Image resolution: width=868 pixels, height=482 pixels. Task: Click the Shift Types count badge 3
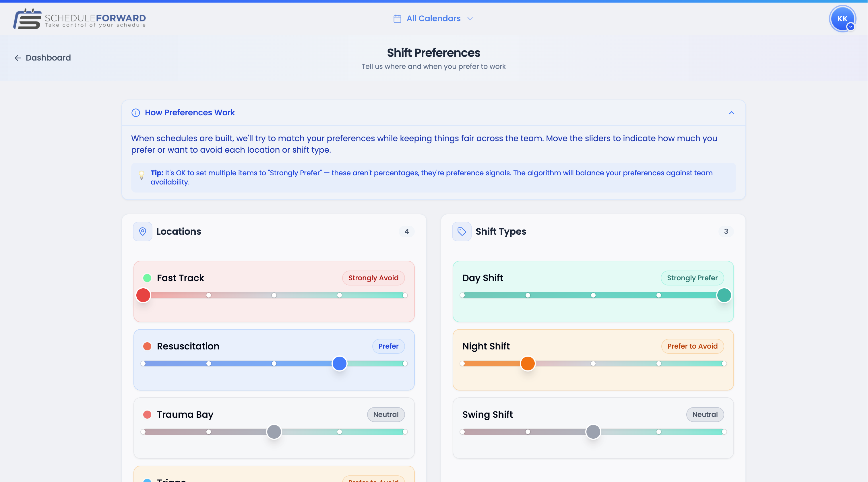pos(726,232)
